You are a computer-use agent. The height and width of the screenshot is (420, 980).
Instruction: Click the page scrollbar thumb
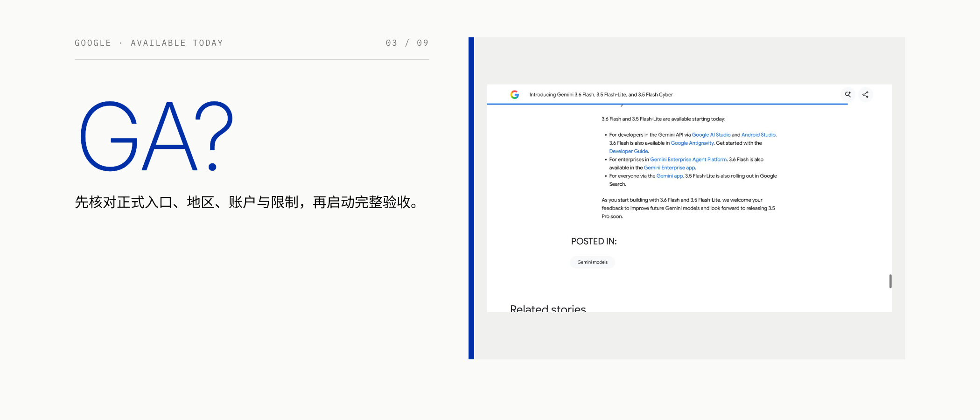890,281
